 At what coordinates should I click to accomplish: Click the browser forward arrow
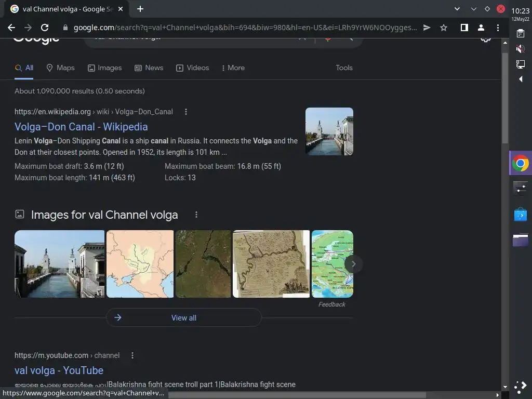pyautogui.click(x=28, y=28)
